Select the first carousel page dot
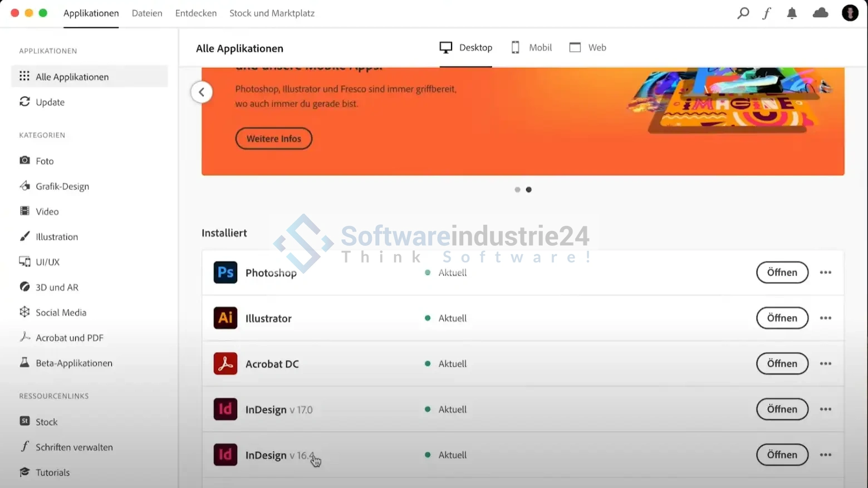Viewport: 868px width, 488px height. [517, 190]
